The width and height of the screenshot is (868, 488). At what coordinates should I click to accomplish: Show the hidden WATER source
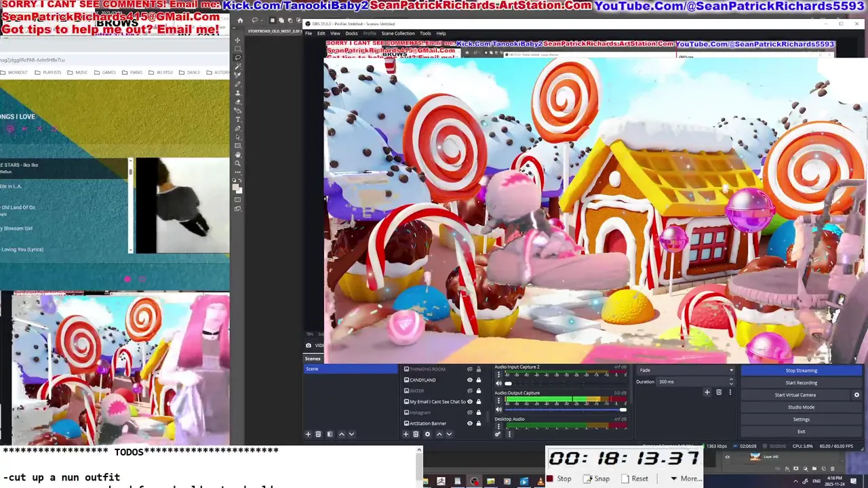pos(470,390)
